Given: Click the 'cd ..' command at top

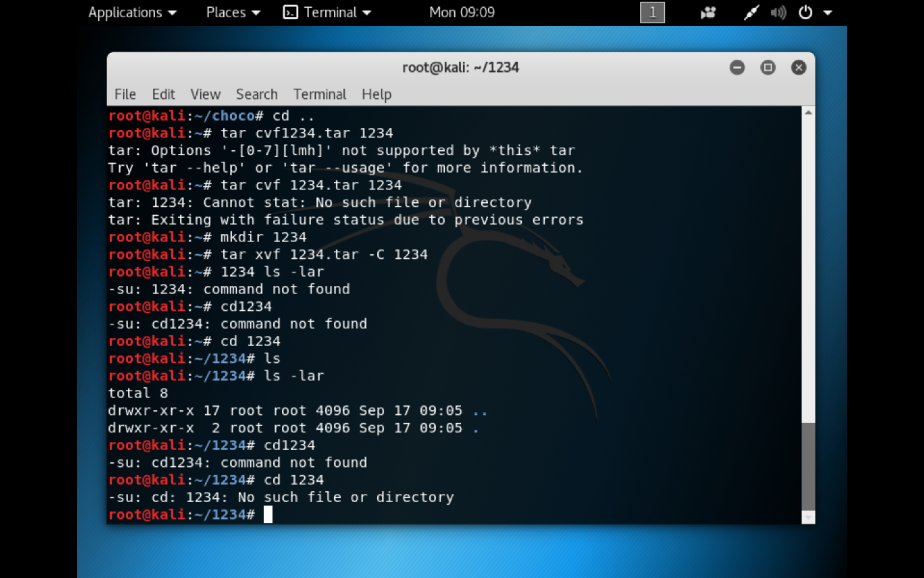Looking at the screenshot, I should click(x=293, y=116).
